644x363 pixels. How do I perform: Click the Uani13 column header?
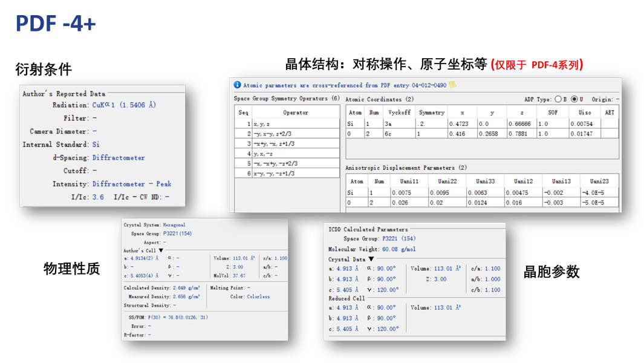click(x=561, y=181)
